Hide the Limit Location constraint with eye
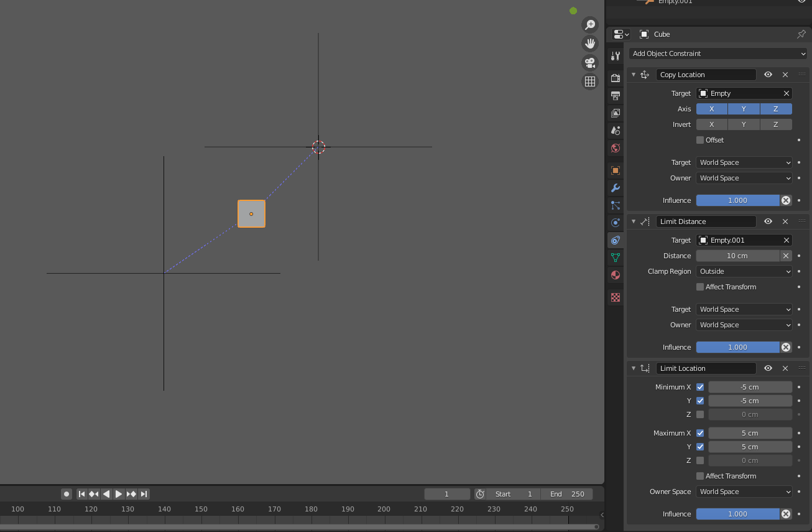This screenshot has height=532, width=812. coord(768,368)
